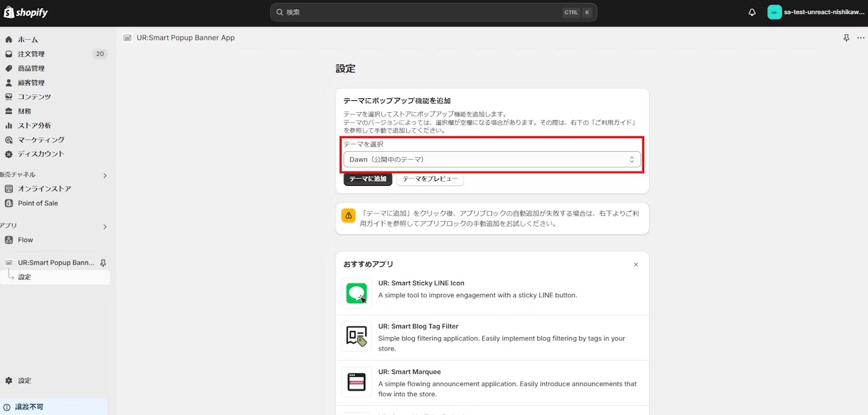Click the Point of Sale icon
The height and width of the screenshot is (415, 868).
(9, 203)
